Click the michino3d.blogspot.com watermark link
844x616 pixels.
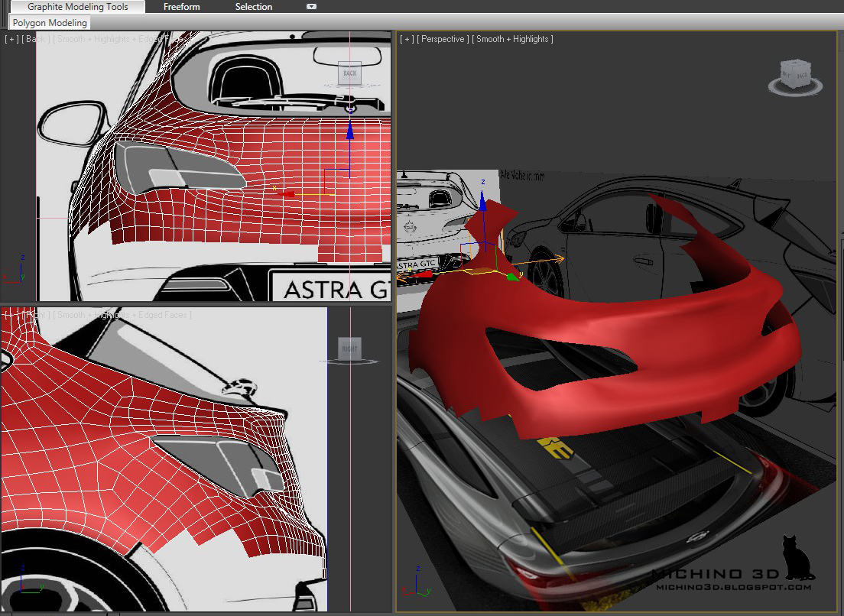[733, 586]
